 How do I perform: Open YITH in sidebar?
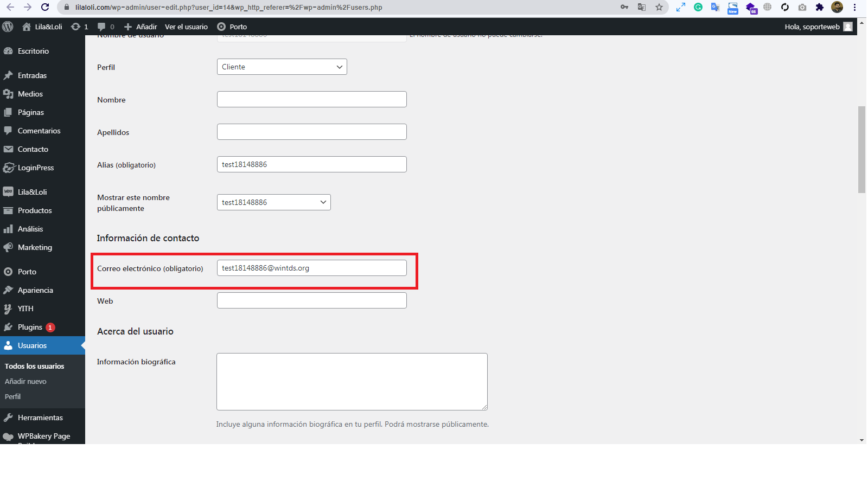[42, 309]
